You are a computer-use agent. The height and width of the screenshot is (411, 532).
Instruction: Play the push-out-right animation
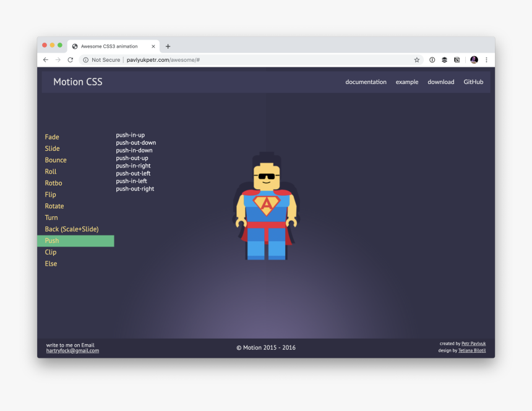(135, 189)
